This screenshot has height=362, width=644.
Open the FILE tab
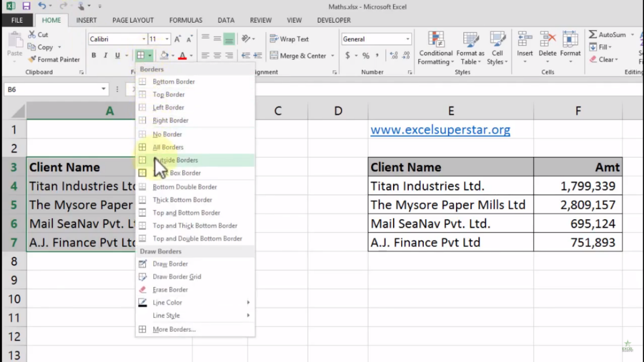(17, 20)
